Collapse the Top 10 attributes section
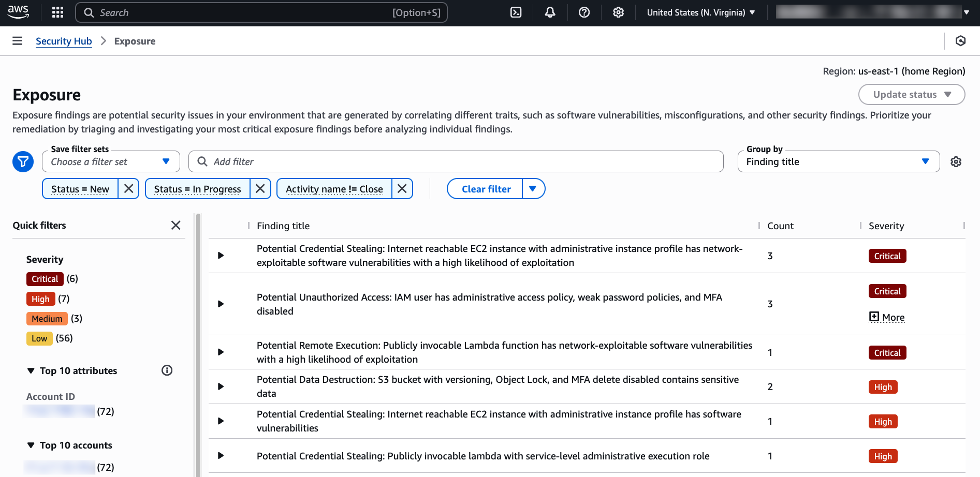Image resolution: width=980 pixels, height=477 pixels. coord(31,371)
